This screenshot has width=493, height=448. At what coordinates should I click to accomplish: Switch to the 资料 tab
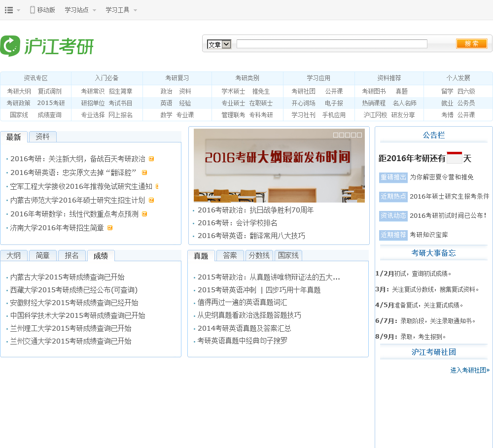click(42, 137)
